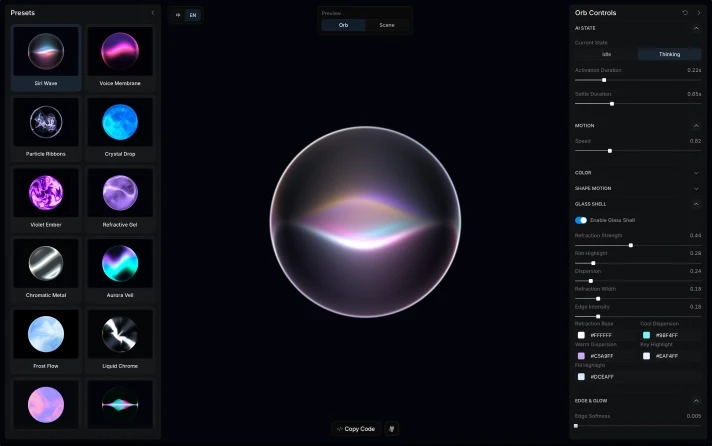Choose the Crystal Drop preset

(120, 128)
